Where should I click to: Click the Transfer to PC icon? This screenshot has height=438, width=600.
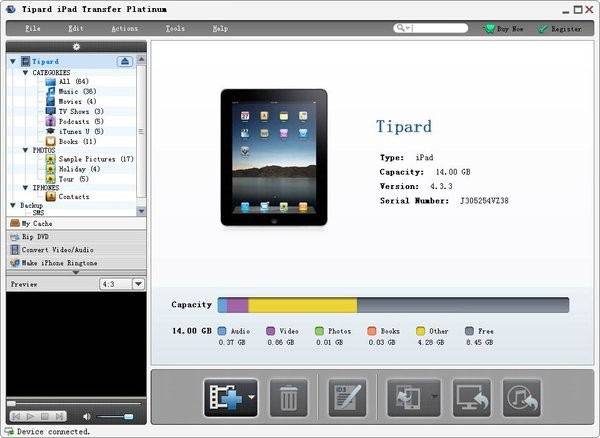click(x=471, y=397)
